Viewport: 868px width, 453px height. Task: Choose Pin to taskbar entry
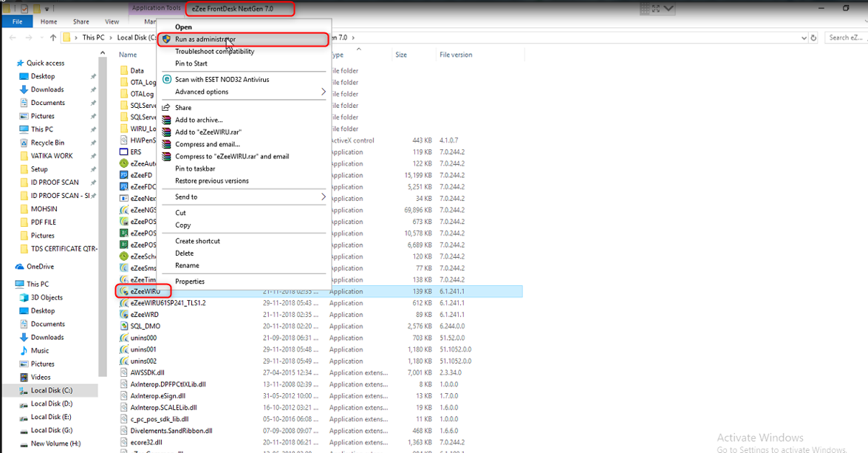244,169
